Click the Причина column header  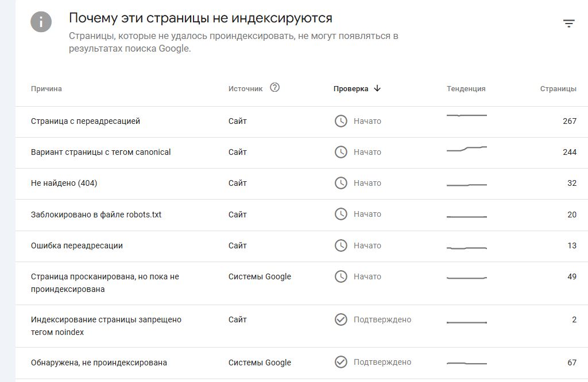(x=47, y=89)
